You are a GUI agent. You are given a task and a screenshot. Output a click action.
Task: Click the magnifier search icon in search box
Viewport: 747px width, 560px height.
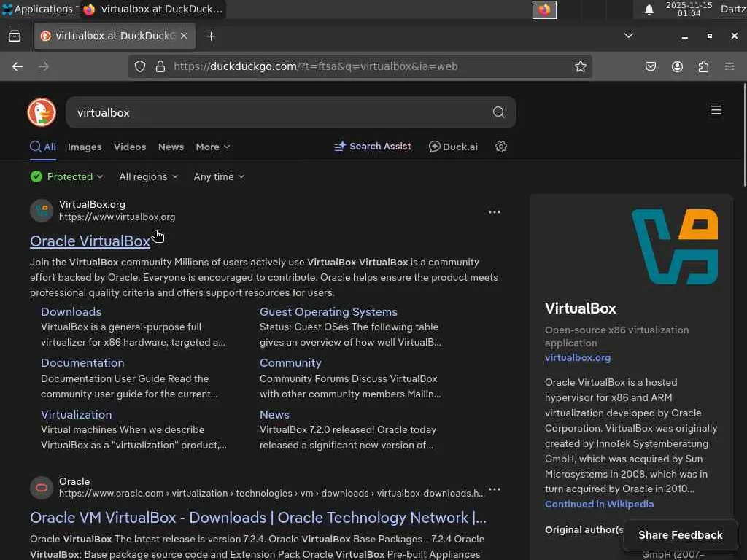498,112
